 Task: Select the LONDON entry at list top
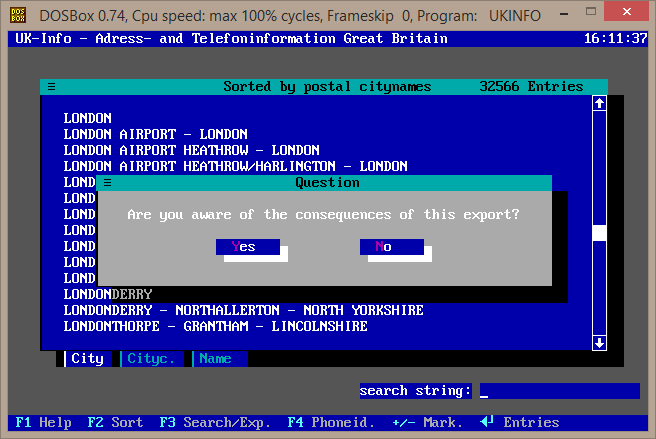[x=87, y=118]
